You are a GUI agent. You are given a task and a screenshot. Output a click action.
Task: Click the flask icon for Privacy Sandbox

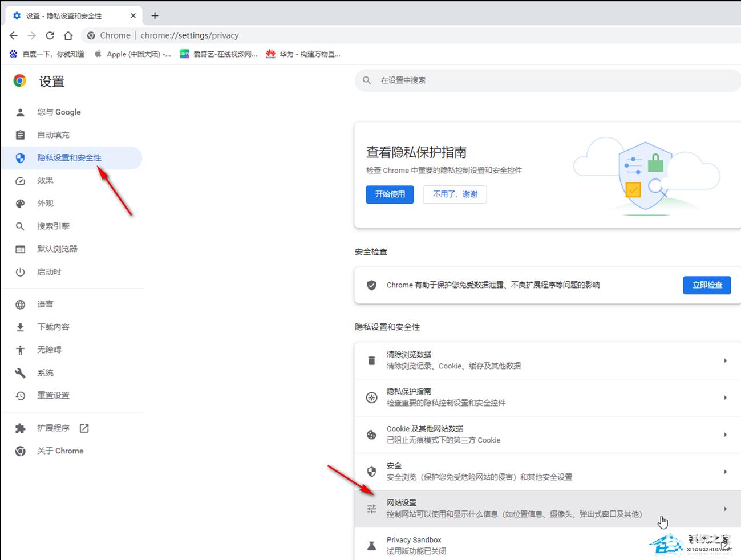(371, 546)
